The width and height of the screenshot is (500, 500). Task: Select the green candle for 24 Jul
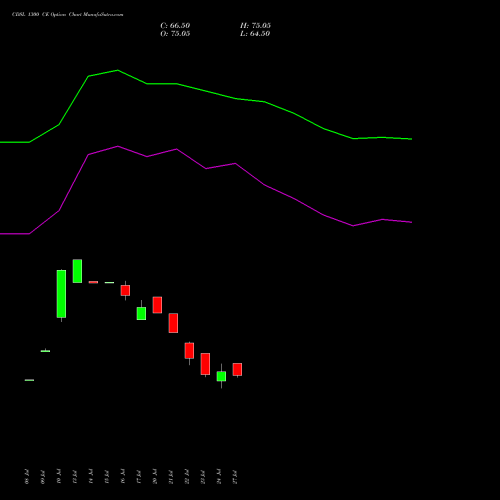[221, 376]
